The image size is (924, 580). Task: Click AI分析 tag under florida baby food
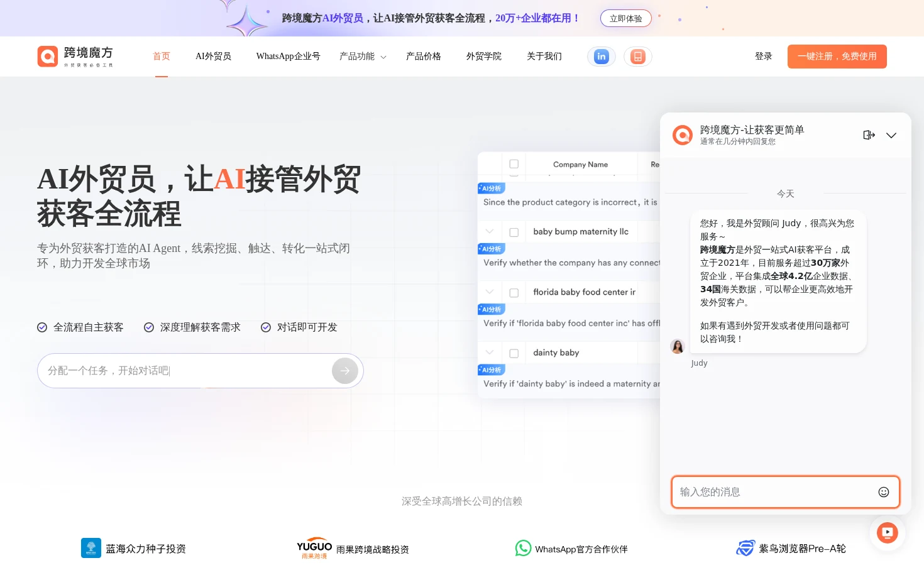(x=491, y=309)
